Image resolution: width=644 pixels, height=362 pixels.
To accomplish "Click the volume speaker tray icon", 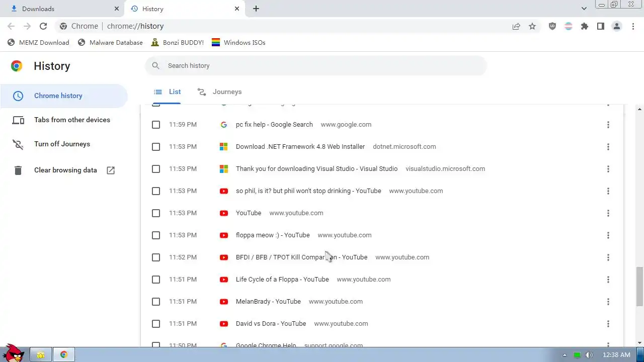I will click(589, 355).
